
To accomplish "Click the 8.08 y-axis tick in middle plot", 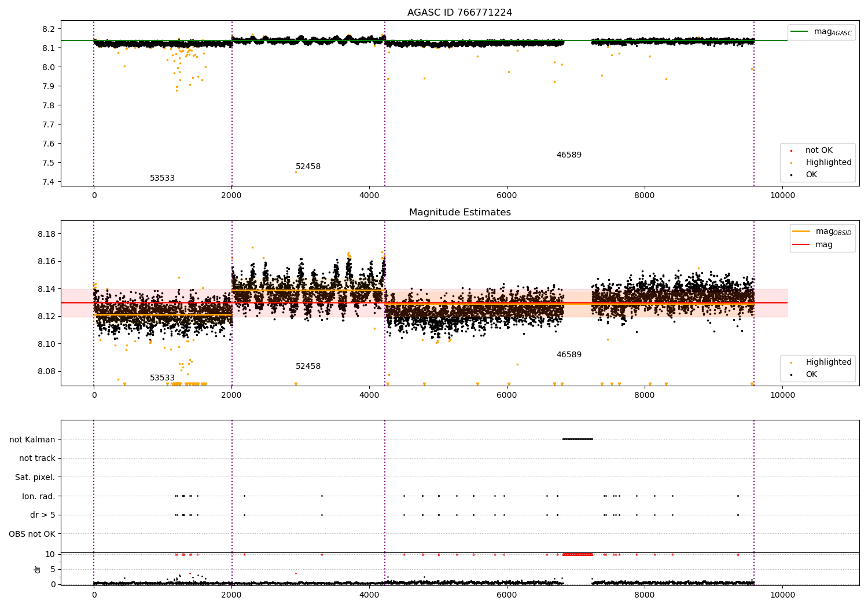I will tap(46, 372).
